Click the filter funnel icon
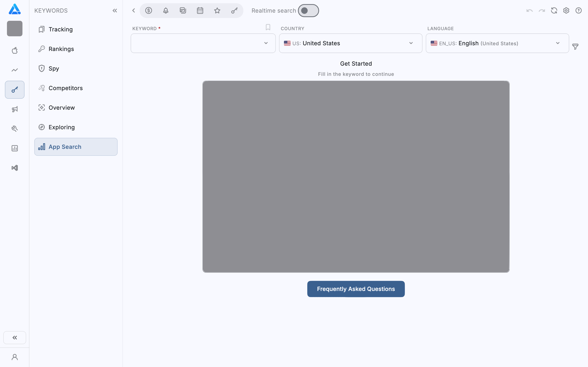Image resolution: width=588 pixels, height=367 pixels. [575, 47]
